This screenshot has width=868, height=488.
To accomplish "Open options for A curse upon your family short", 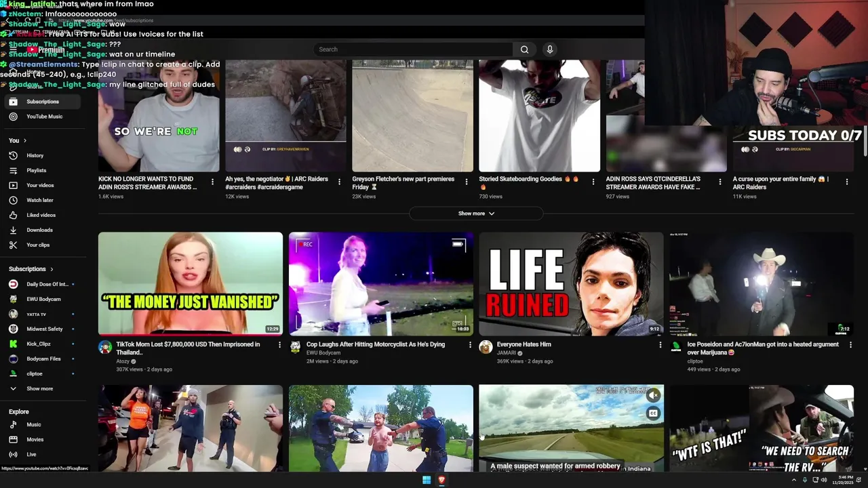I will coord(847,182).
